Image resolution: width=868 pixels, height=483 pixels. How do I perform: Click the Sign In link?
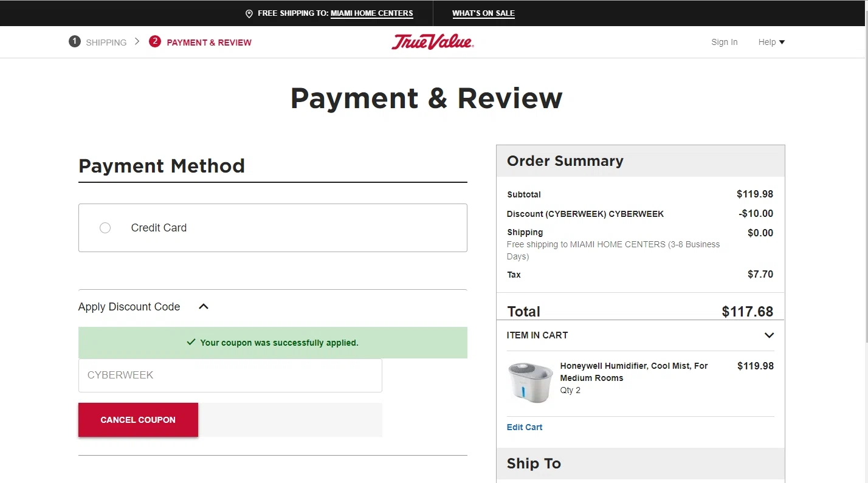pos(725,42)
